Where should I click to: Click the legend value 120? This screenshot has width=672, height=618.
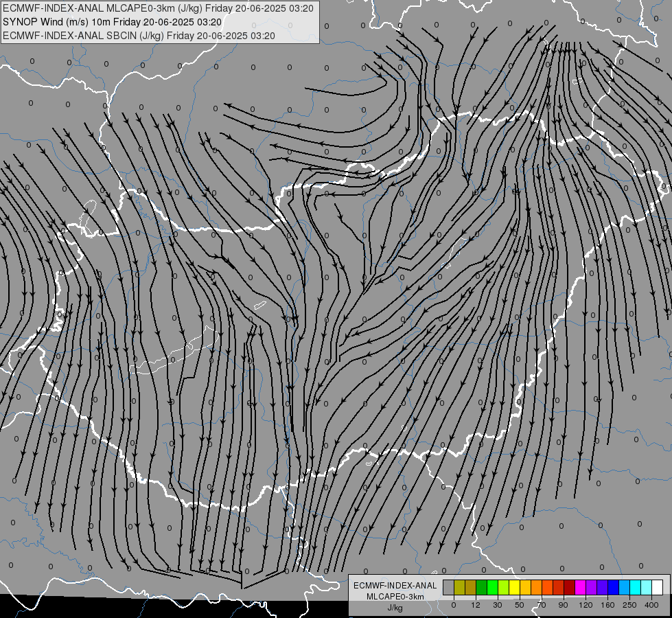tap(586, 605)
